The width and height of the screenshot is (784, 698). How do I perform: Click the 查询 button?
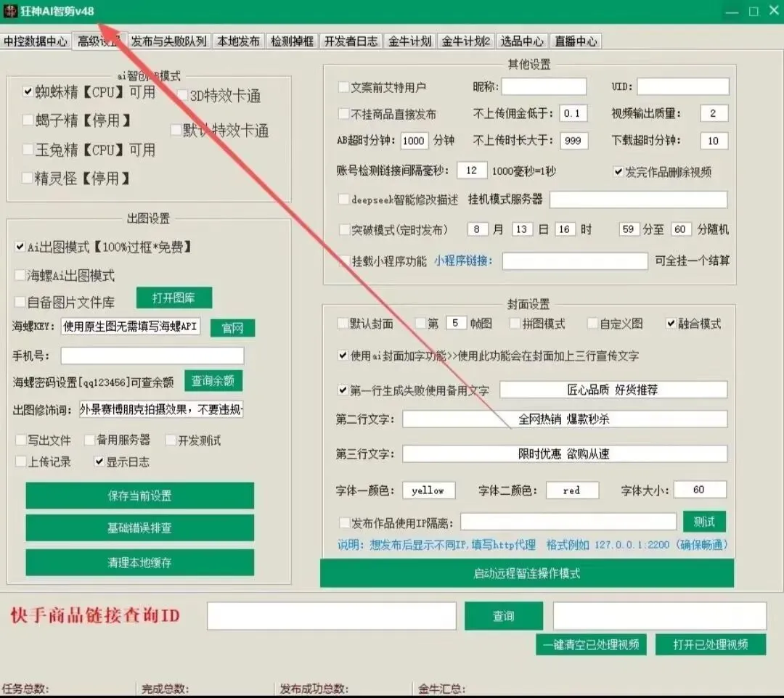tap(504, 616)
